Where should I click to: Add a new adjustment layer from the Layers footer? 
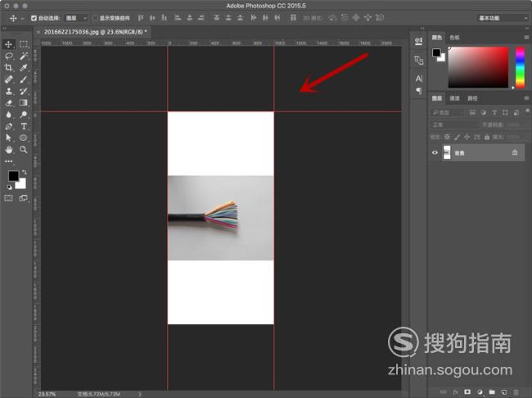click(480, 392)
